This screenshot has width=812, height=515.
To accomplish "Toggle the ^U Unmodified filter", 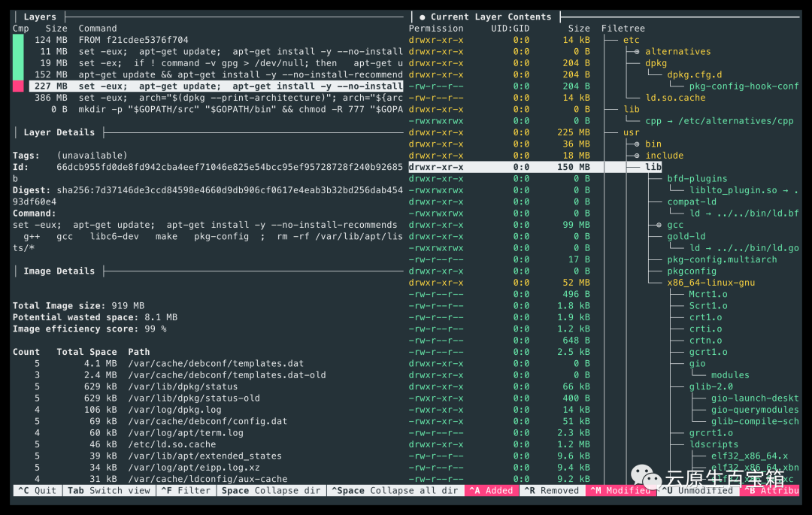I will 698,491.
